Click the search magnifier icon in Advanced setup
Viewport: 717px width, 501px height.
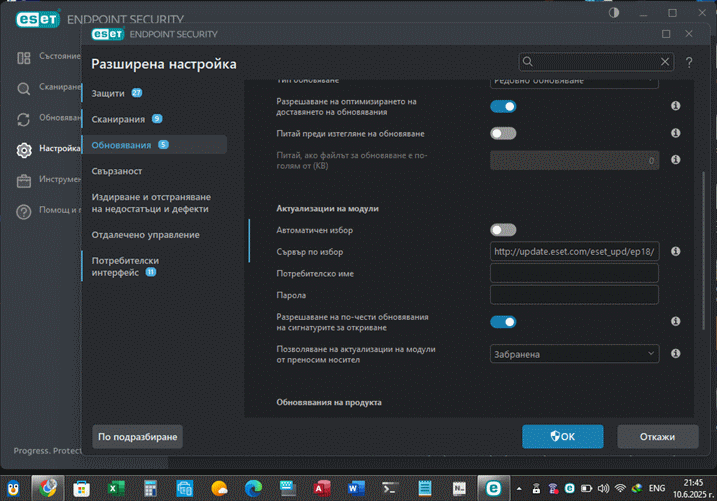click(528, 62)
